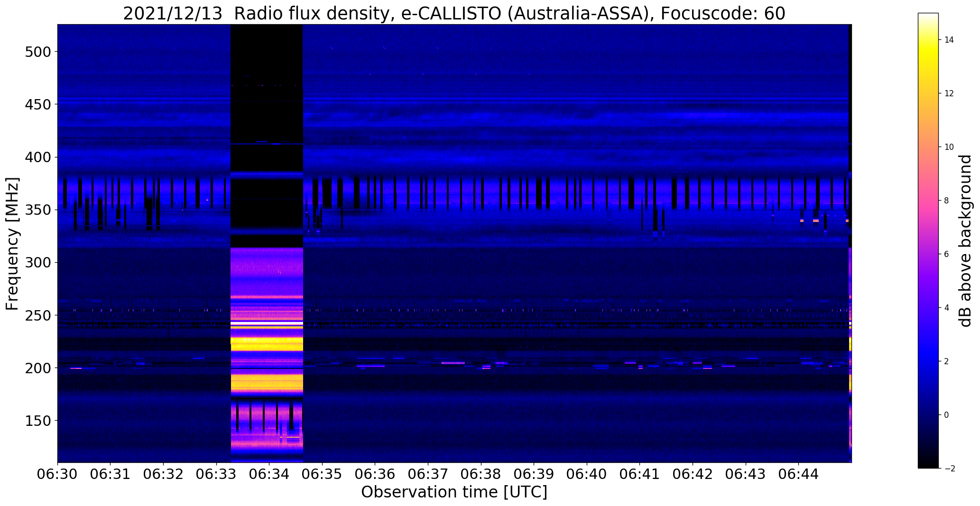Click the orange burst band near 190 MHz
The image size is (980, 506).
pos(267,382)
